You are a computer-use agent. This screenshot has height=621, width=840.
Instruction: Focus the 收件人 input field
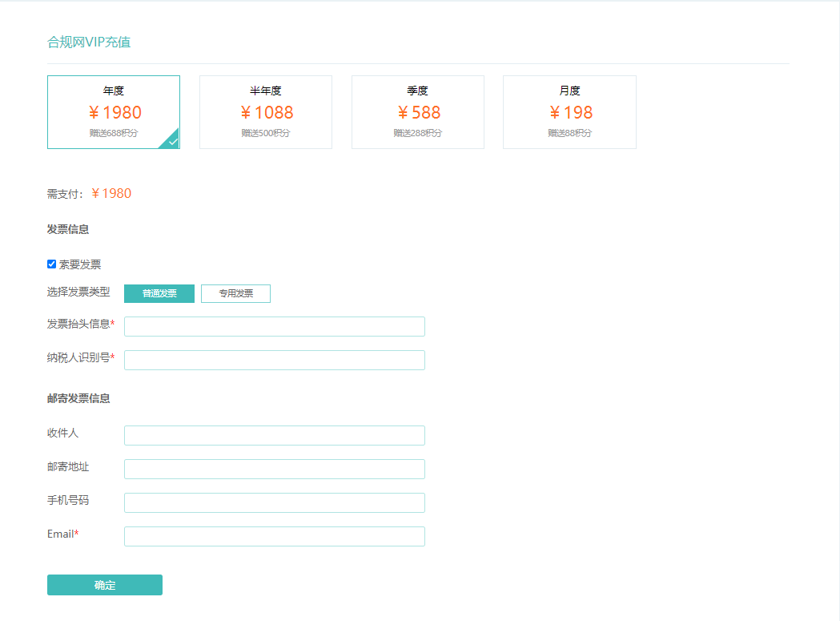point(274,435)
